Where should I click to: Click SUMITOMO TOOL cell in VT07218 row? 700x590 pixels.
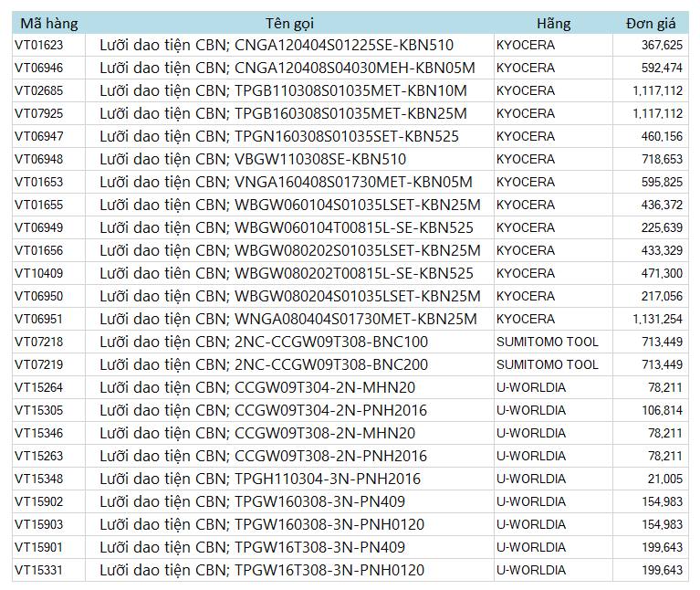tap(554, 342)
